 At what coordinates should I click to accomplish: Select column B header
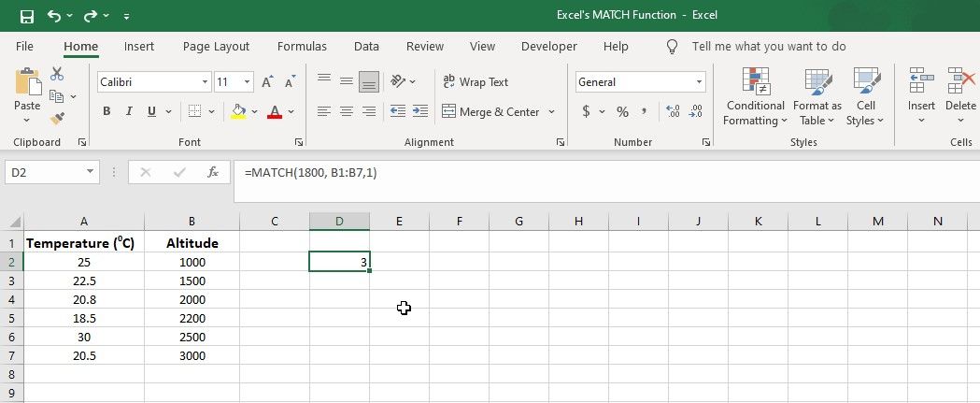click(192, 222)
